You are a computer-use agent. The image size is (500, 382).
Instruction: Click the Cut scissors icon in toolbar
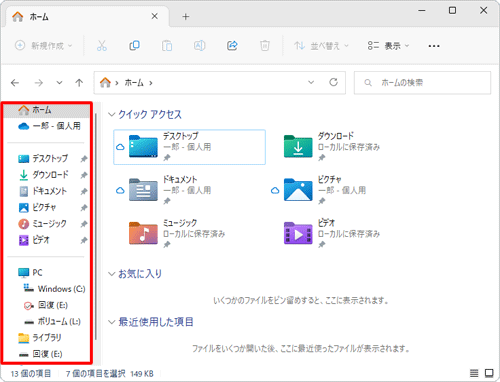point(102,45)
